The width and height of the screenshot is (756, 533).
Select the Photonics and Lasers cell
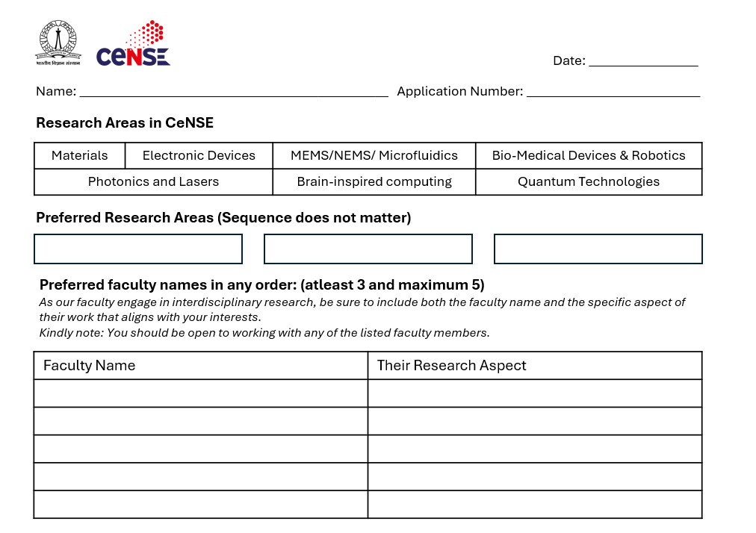[153, 181]
